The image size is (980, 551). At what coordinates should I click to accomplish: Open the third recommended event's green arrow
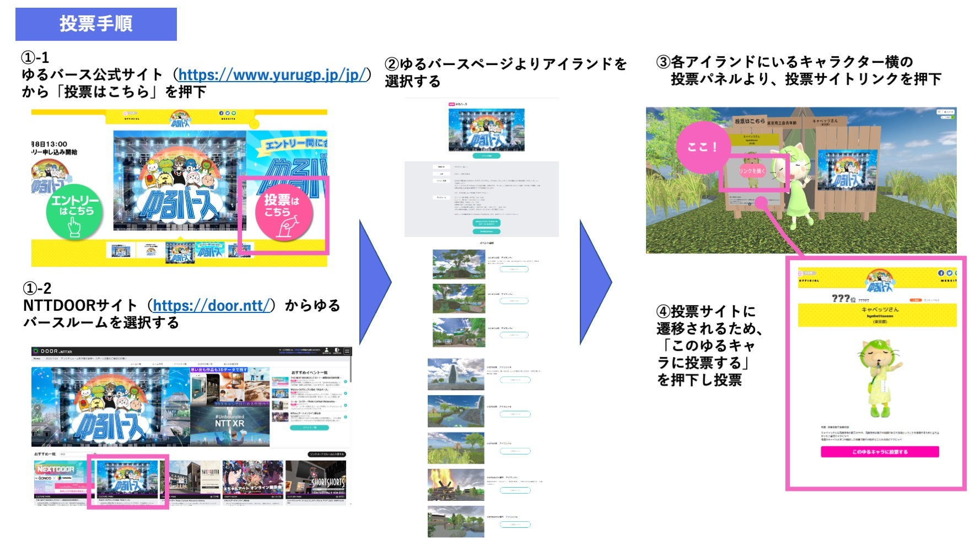pos(346,406)
